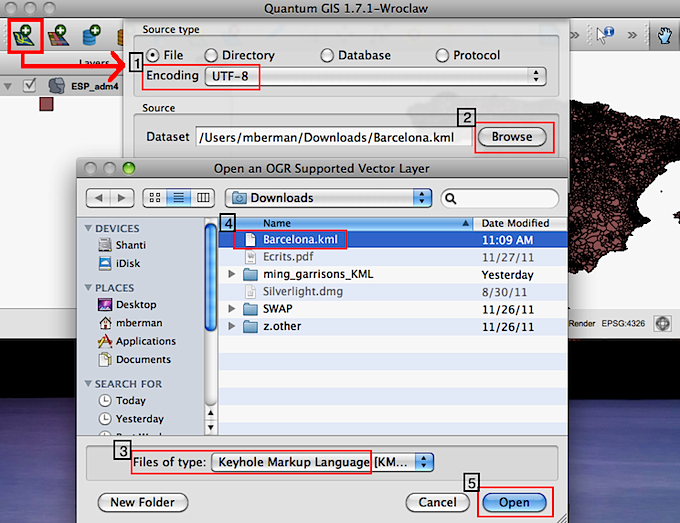Switch file dialog to column view
The width and height of the screenshot is (680, 523).
coord(203,198)
